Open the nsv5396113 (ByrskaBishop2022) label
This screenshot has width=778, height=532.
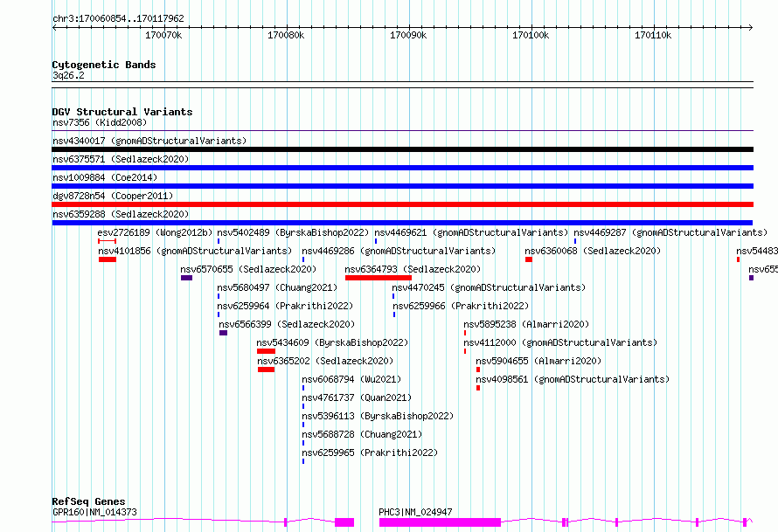pyautogui.click(x=379, y=416)
